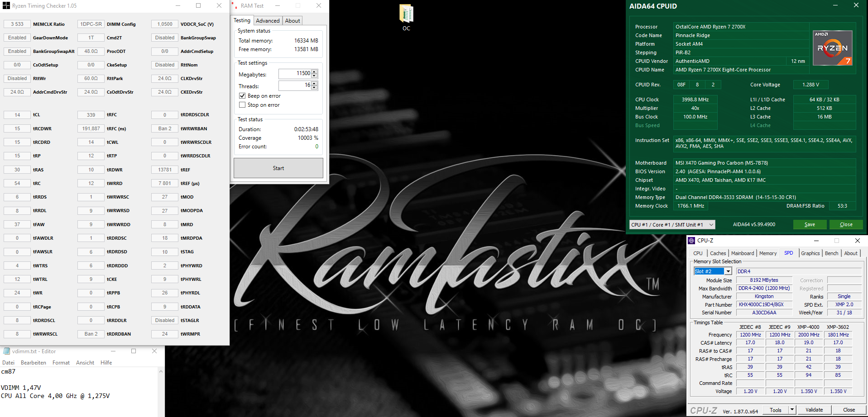868x417 pixels.
Task: Click the Threads input field
Action: point(295,85)
